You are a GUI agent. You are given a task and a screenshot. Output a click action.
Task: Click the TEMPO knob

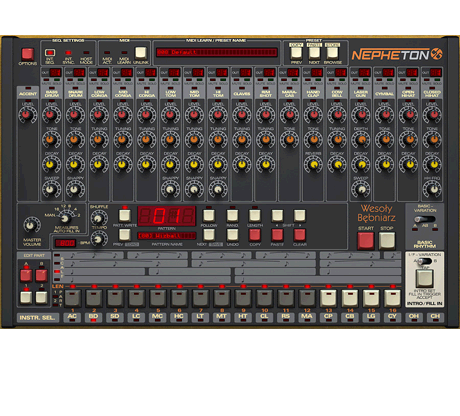[98, 239]
